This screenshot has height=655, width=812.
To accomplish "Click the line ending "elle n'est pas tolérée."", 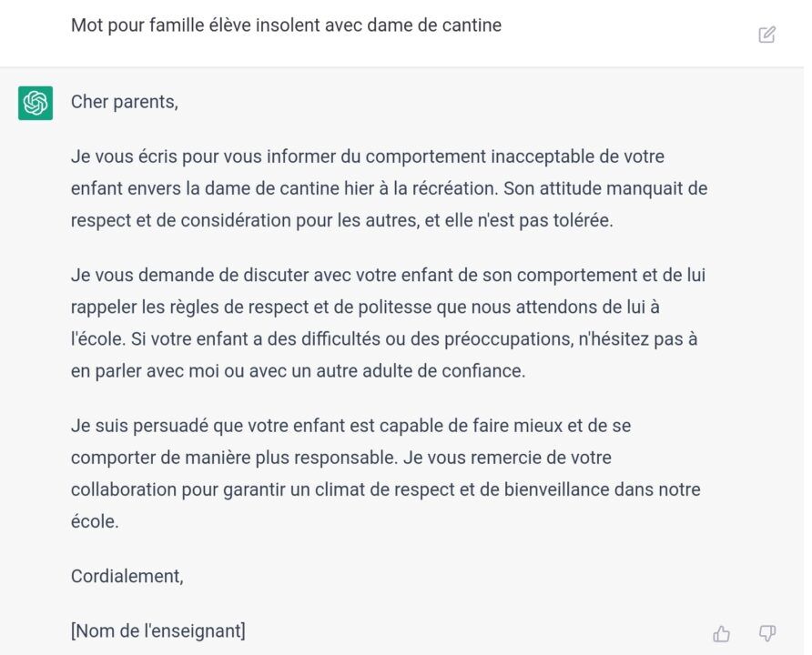I will pos(342,221).
